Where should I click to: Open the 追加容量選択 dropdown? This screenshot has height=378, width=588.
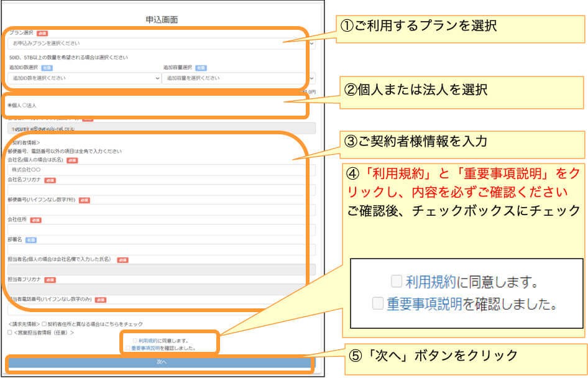click(x=239, y=76)
